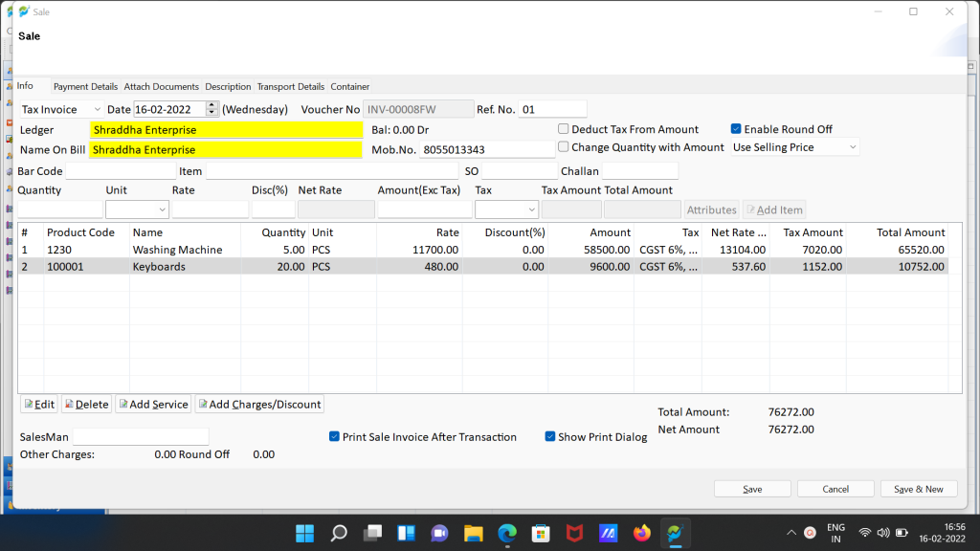This screenshot has height=551, width=980.
Task: Select Washing Machine row in item list
Action: pyautogui.click(x=483, y=250)
